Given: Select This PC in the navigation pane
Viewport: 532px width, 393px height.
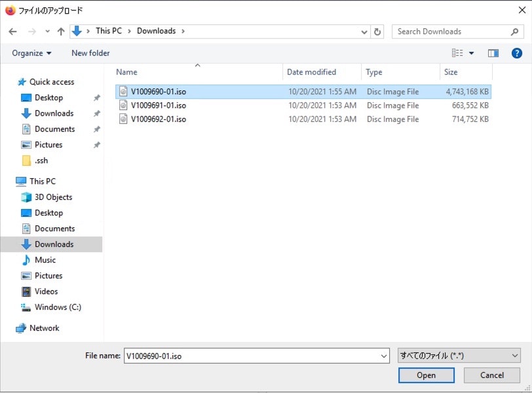Looking at the screenshot, I should 43,181.
